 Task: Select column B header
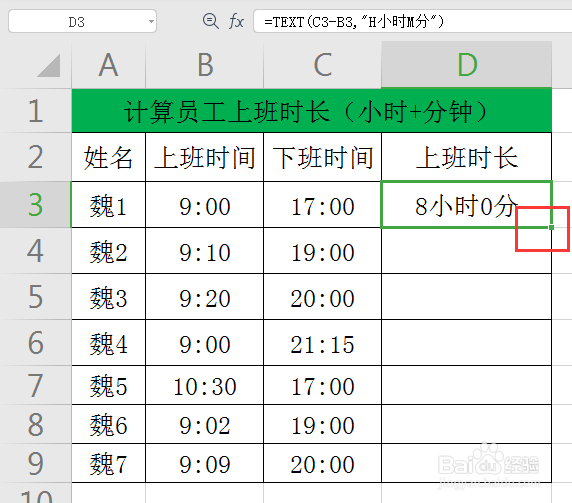[204, 65]
